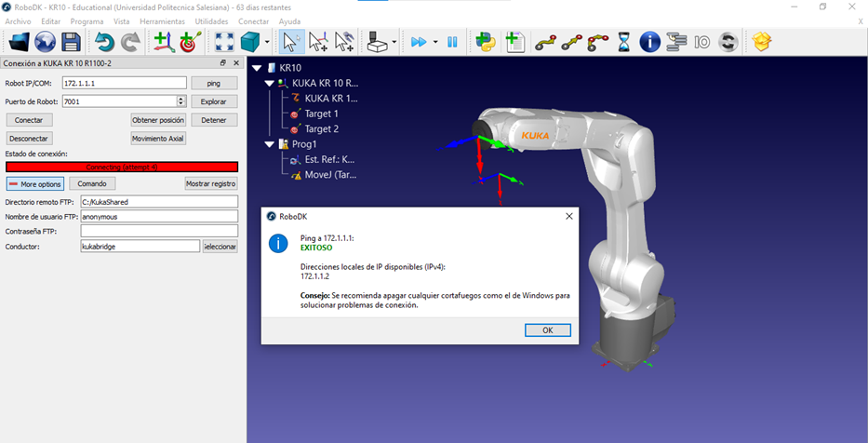Add a Python program via the Python icon

coord(484,42)
